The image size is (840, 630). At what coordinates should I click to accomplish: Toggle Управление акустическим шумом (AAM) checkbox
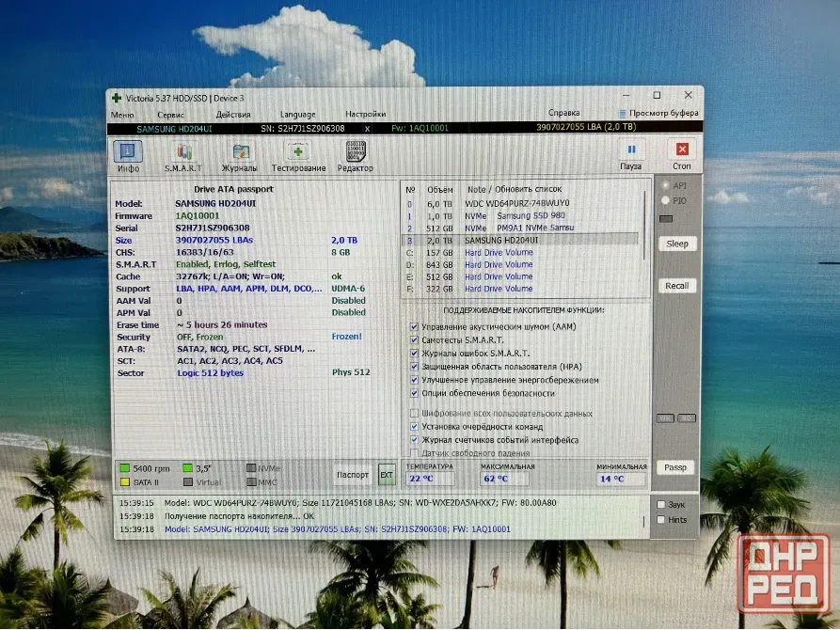point(414,327)
